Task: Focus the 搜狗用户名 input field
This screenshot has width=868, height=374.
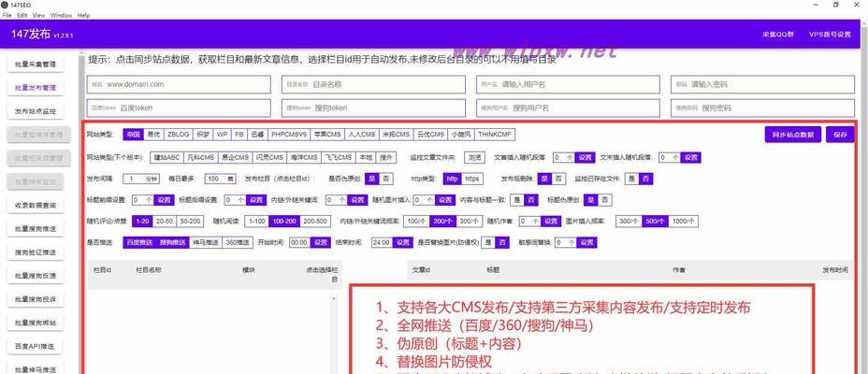Action: click(568, 108)
